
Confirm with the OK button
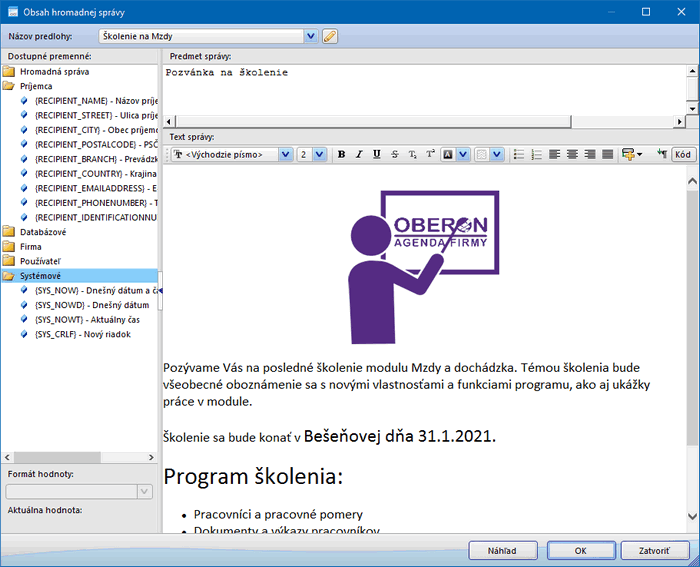[x=580, y=550]
